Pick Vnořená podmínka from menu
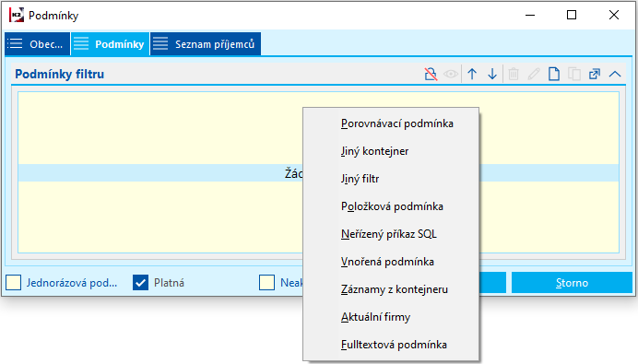 (391, 262)
